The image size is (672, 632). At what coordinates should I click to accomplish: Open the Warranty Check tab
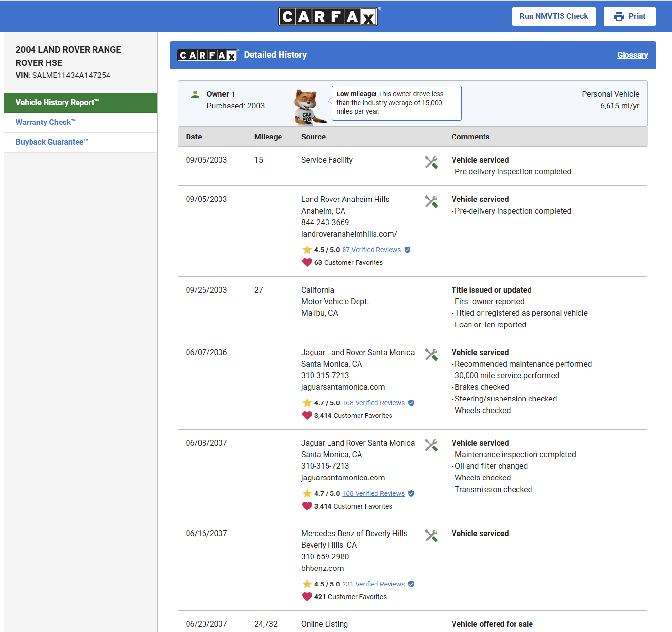pyautogui.click(x=81, y=123)
